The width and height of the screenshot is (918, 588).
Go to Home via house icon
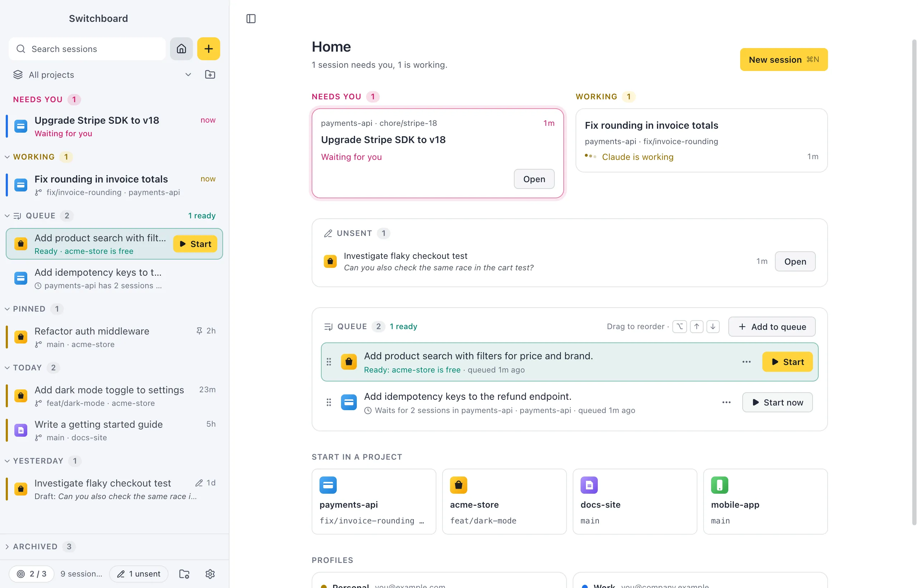pos(181,49)
